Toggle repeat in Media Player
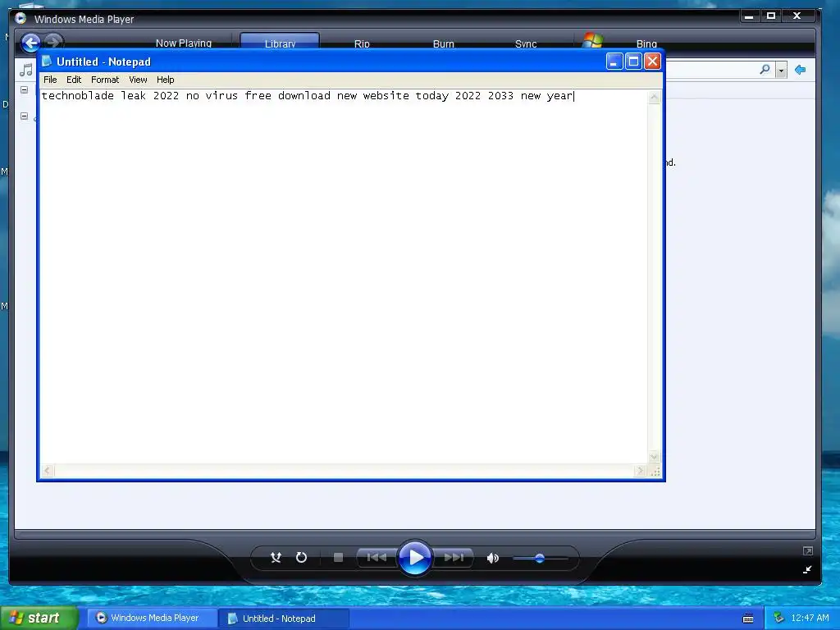The height and width of the screenshot is (630, 840). pyautogui.click(x=302, y=558)
